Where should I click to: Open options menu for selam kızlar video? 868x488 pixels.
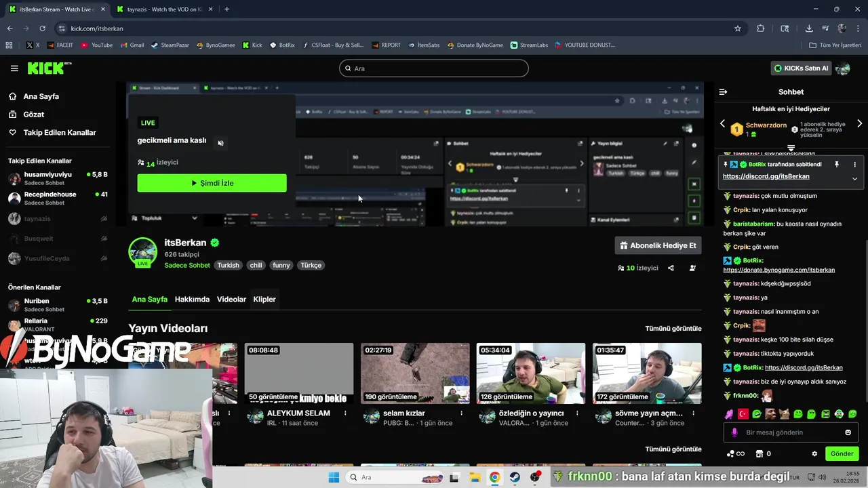[x=462, y=413]
